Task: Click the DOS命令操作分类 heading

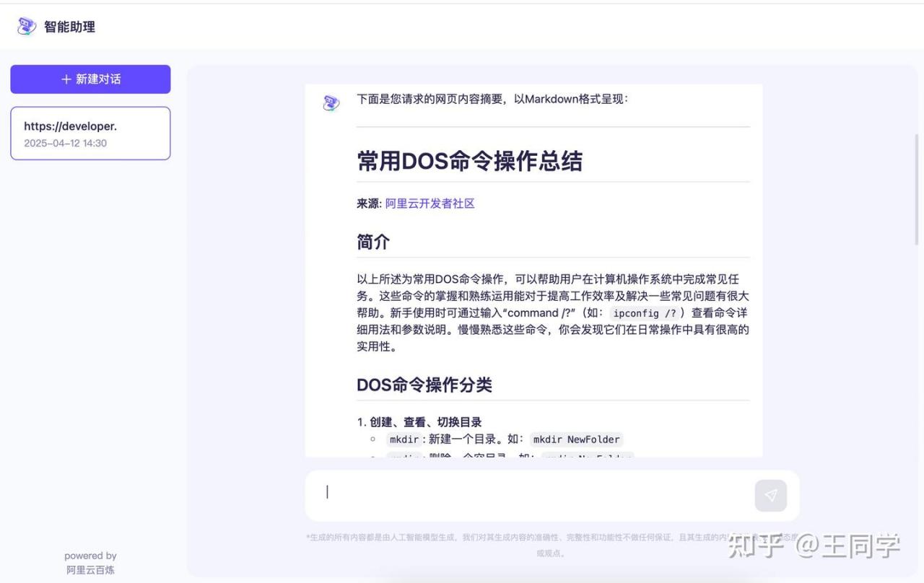Action: 424,385
